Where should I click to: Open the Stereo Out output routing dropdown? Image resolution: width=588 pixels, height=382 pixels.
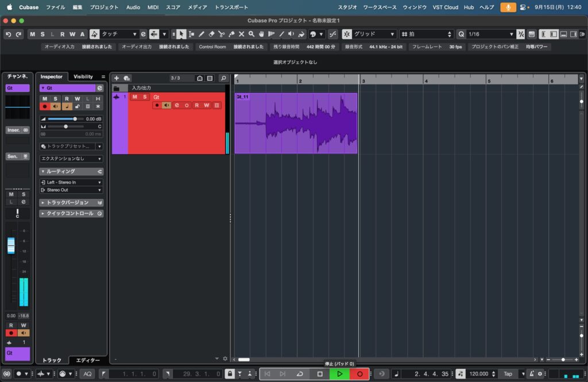pos(71,190)
